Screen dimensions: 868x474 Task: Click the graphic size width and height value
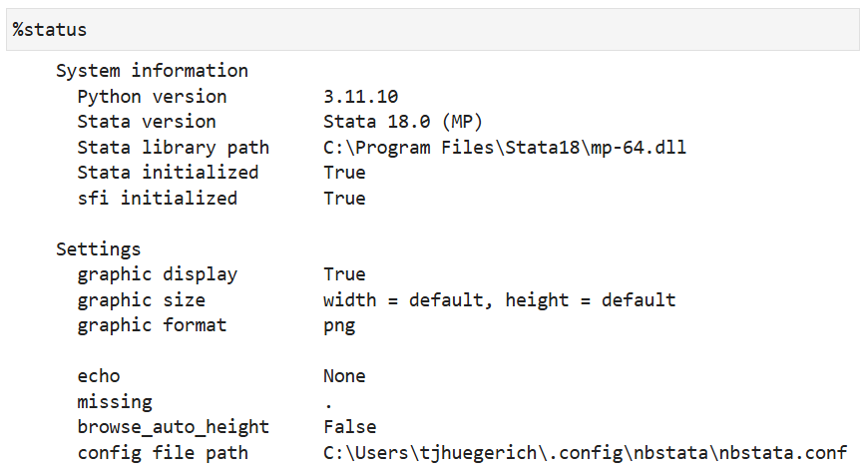(x=499, y=300)
